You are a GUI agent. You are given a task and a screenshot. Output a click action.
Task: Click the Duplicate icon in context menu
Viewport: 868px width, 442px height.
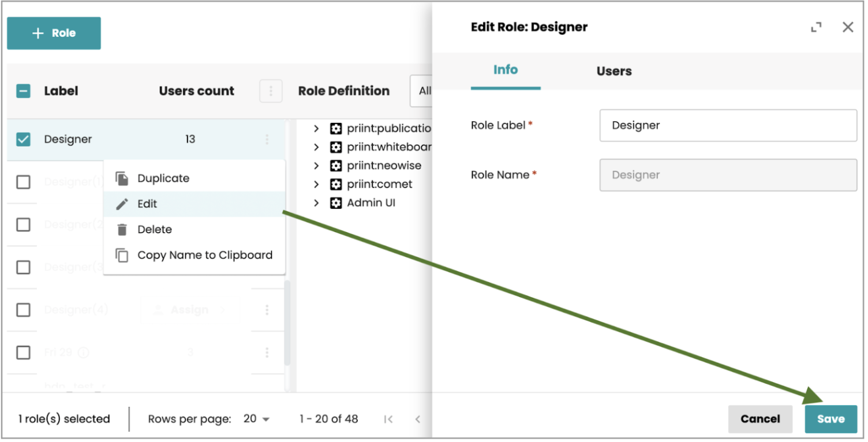(x=122, y=179)
